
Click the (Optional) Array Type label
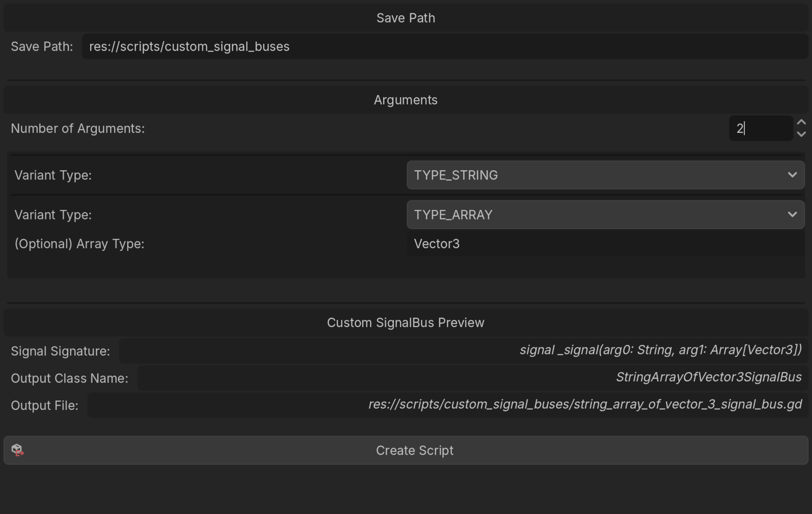pos(79,244)
